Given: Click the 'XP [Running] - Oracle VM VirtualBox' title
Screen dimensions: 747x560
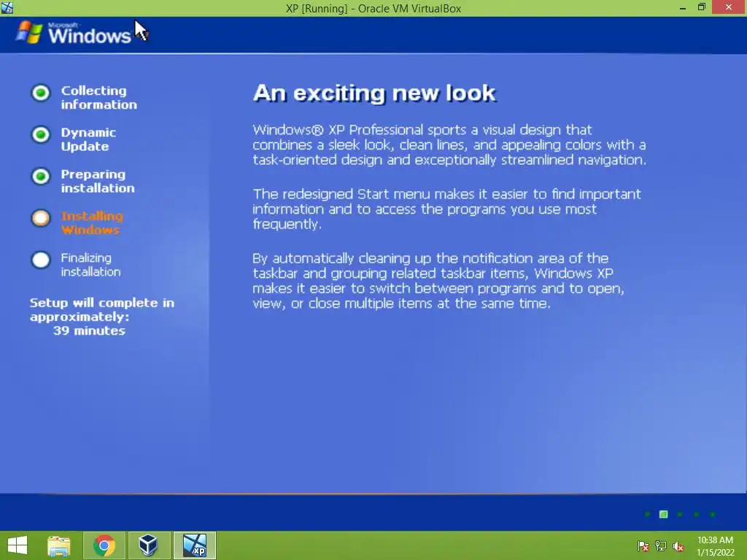Looking at the screenshot, I should pyautogui.click(x=373, y=8).
